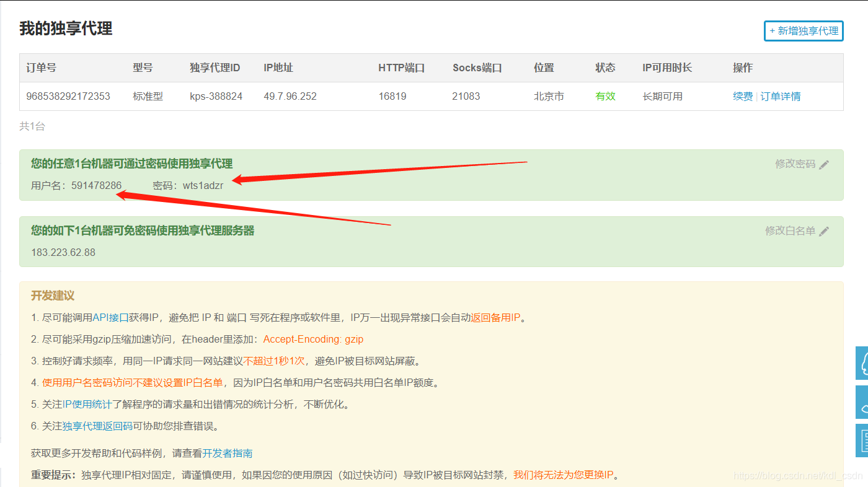The width and height of the screenshot is (868, 487).
Task: Click the 独享代理ID column header
Action: coord(215,68)
